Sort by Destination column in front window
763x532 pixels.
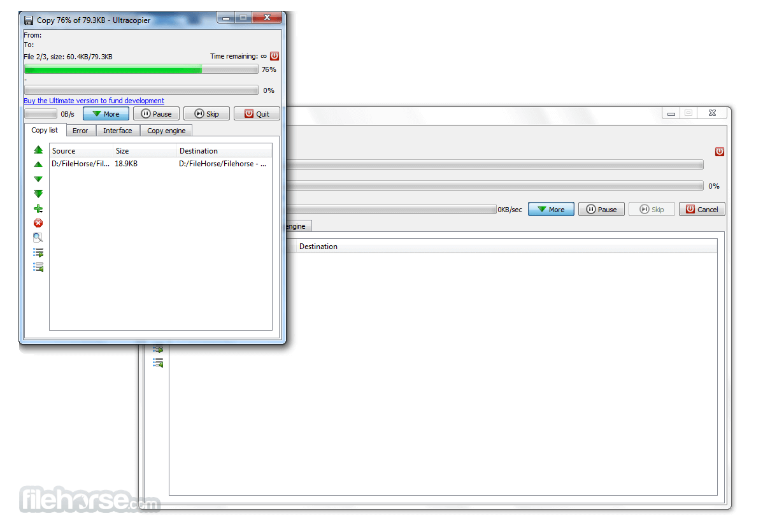[x=224, y=151]
